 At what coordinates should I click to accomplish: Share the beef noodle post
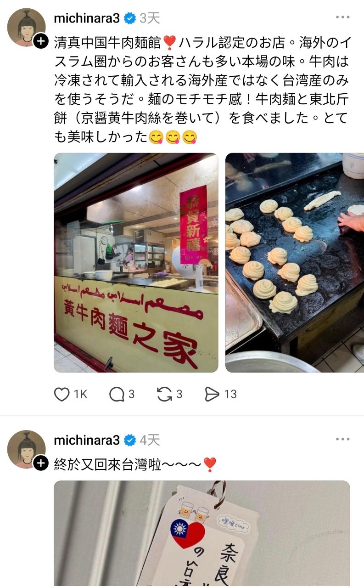point(220,394)
